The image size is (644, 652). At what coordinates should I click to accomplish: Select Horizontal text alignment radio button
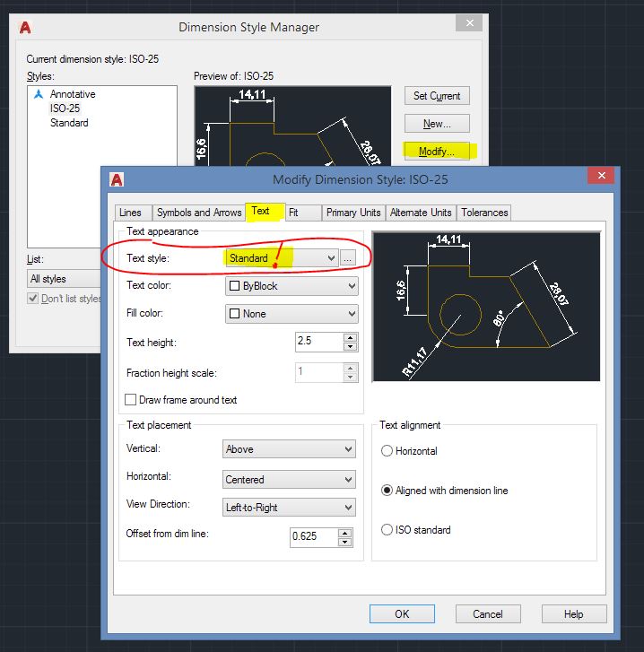(387, 451)
